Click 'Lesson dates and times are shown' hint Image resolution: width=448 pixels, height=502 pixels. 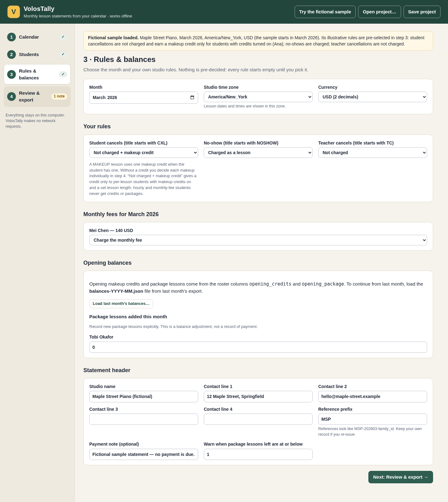tap(245, 106)
